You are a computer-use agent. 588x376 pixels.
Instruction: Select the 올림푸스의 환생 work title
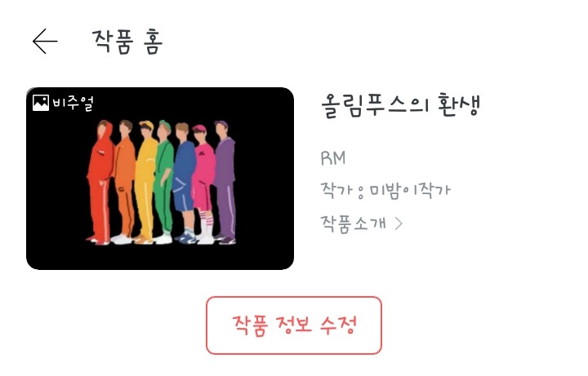point(400,105)
